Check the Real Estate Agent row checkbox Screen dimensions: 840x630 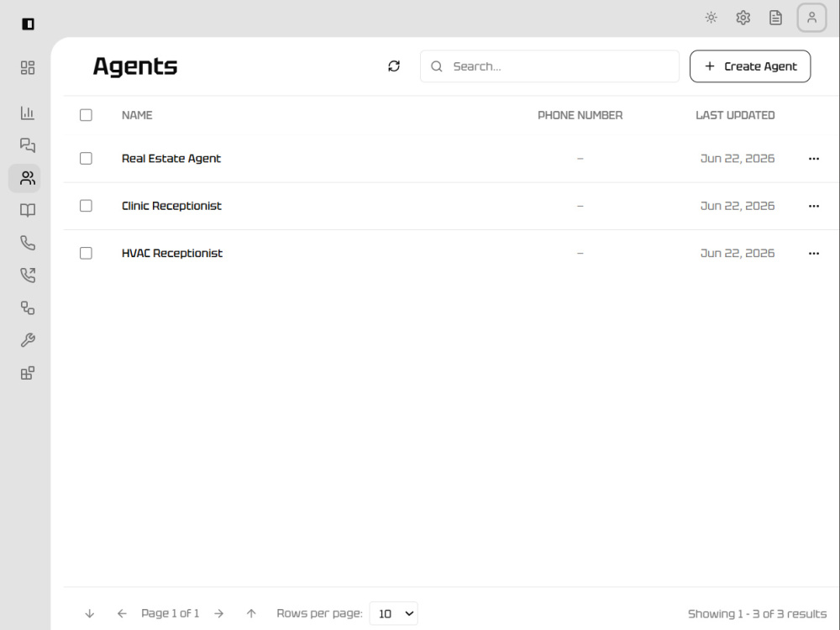point(86,159)
